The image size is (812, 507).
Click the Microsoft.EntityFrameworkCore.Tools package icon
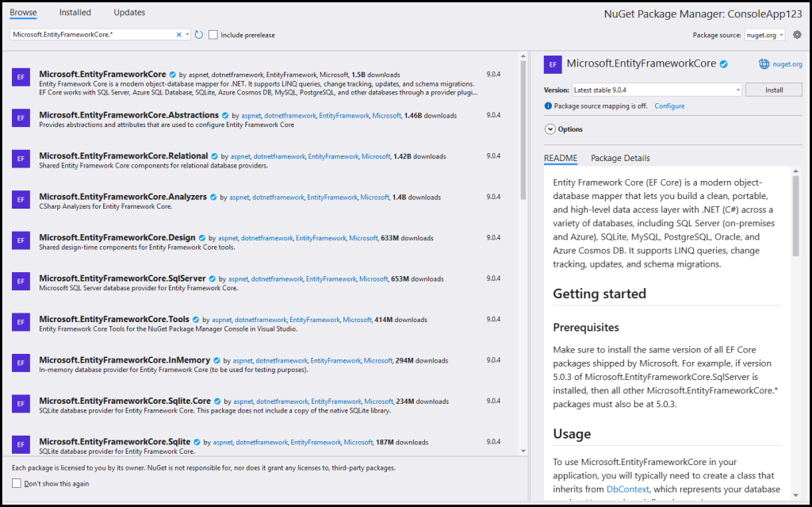click(x=21, y=321)
